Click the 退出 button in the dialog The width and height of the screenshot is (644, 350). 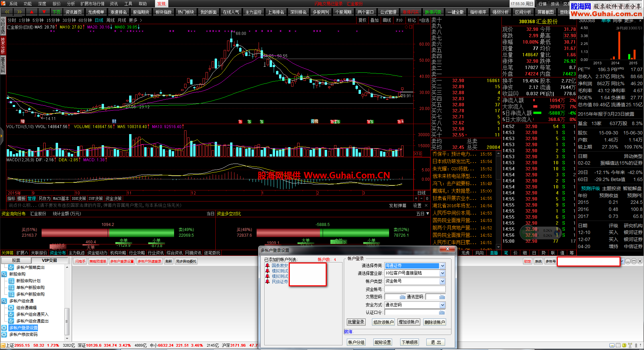pyautogui.click(x=436, y=342)
